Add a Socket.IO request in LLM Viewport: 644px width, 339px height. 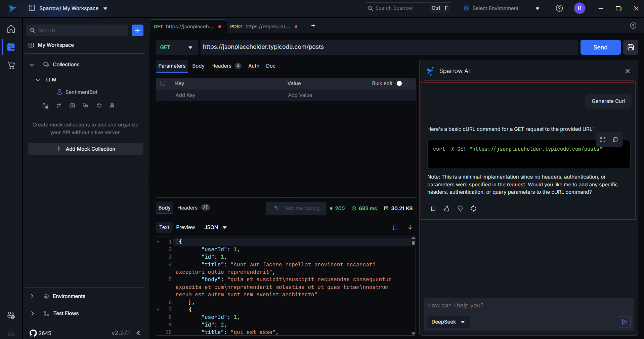click(x=72, y=106)
